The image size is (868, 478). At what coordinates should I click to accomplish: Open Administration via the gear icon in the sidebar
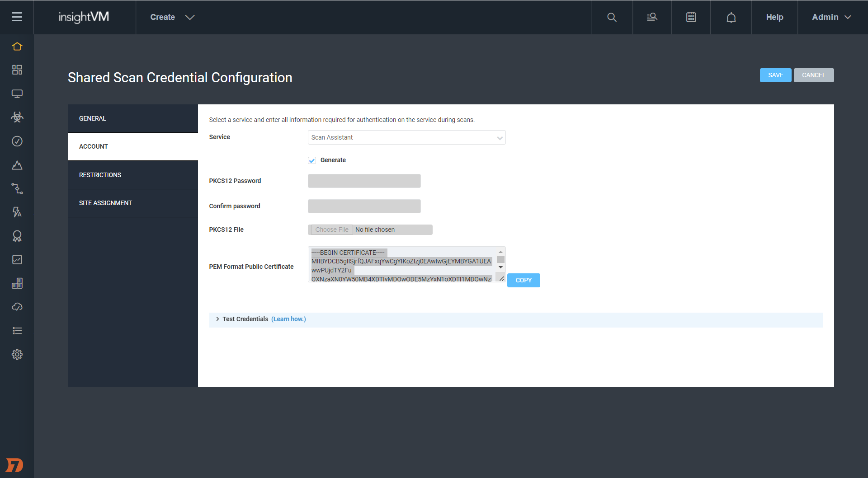point(17,354)
